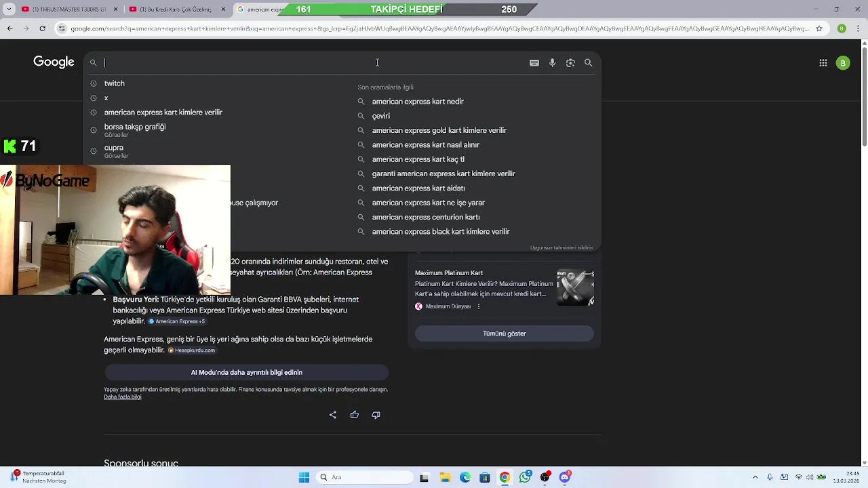This screenshot has height=488, width=868.
Task: Pick 'american express kart nedir' suggestion
Action: pos(418,102)
